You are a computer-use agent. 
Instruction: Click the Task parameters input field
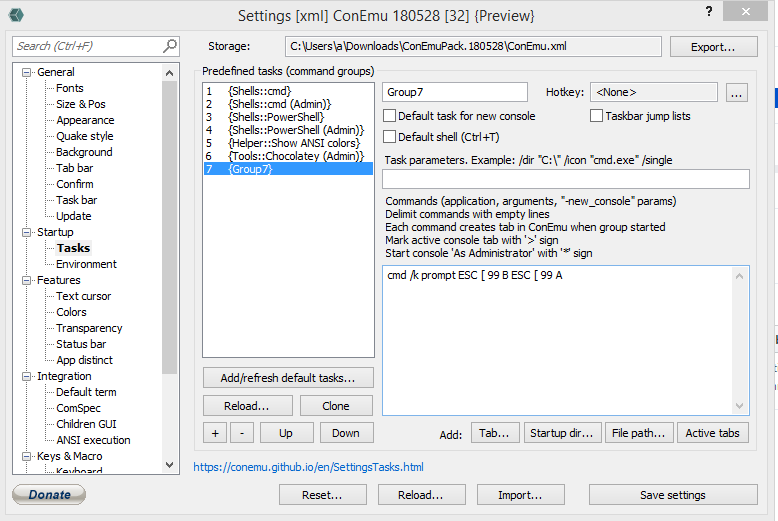click(566, 179)
